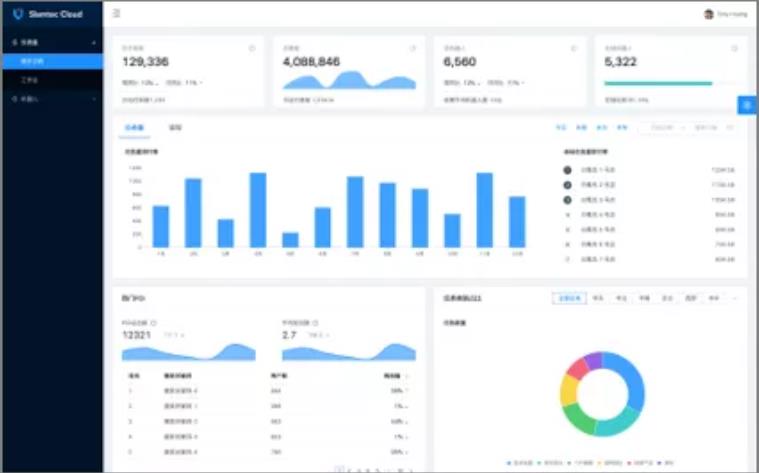Collapse the expanded first sidebar menu group
This screenshot has height=473, width=759.
[x=52, y=43]
